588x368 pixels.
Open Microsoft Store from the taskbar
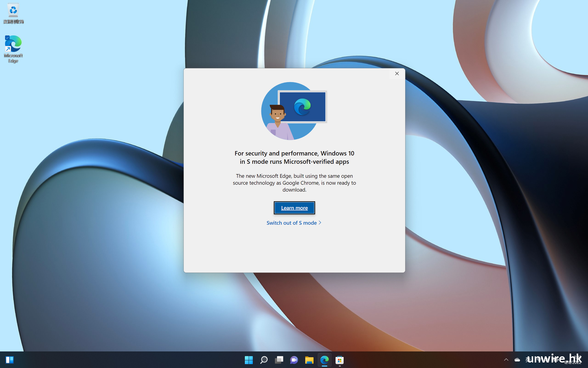coord(339,360)
